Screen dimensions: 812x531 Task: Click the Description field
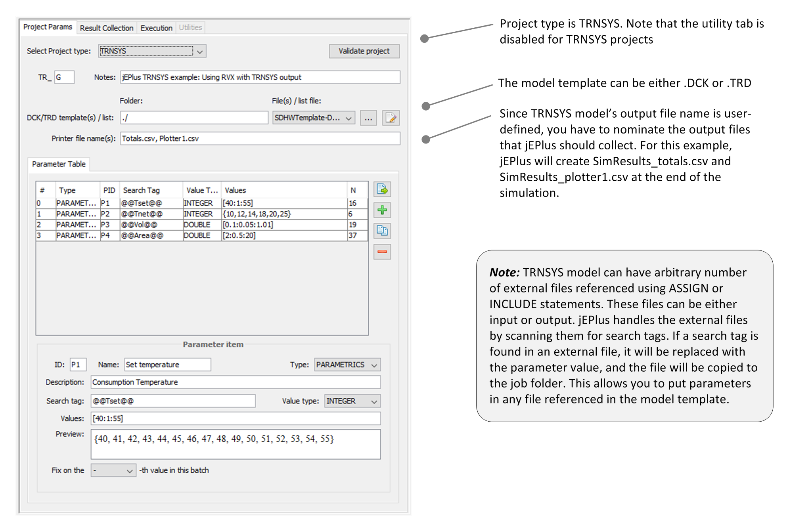tap(236, 382)
